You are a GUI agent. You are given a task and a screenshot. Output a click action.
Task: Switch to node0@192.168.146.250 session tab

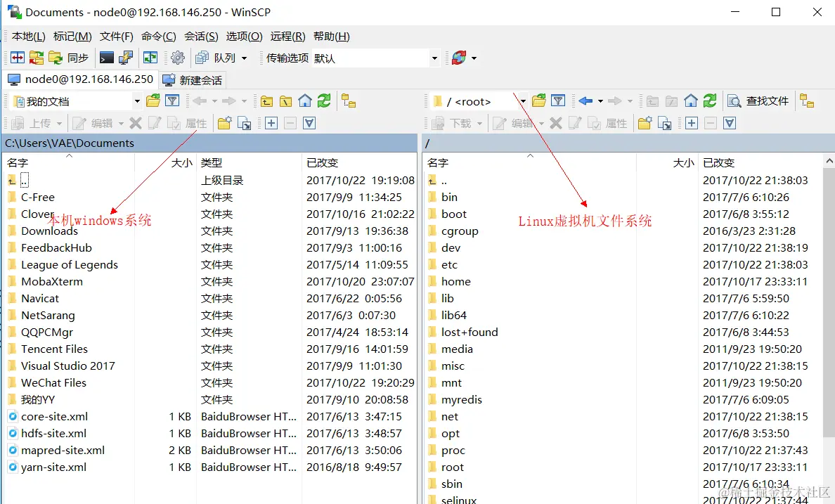pyautogui.click(x=80, y=79)
